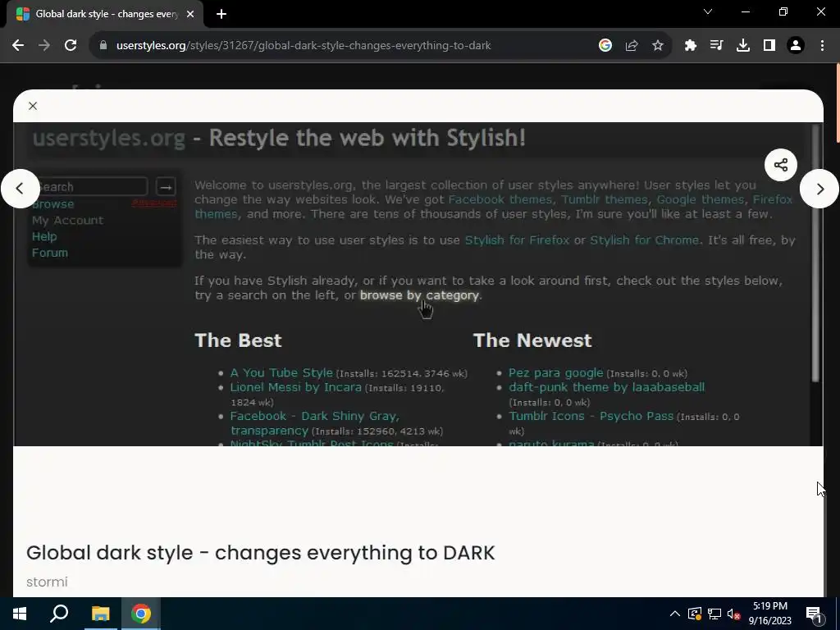This screenshot has width=840, height=630.
Task: Click the style title Global dark style
Action: pos(260,553)
